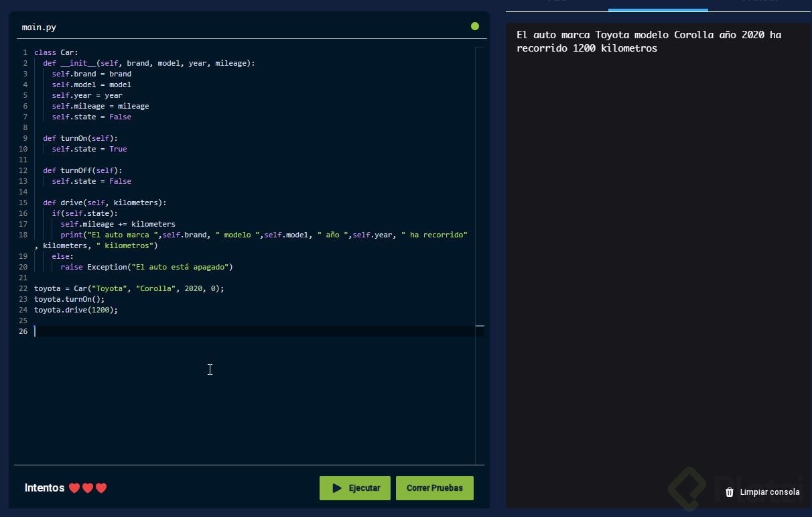Click the 'def drive(self, kilometers):' line

click(105, 203)
